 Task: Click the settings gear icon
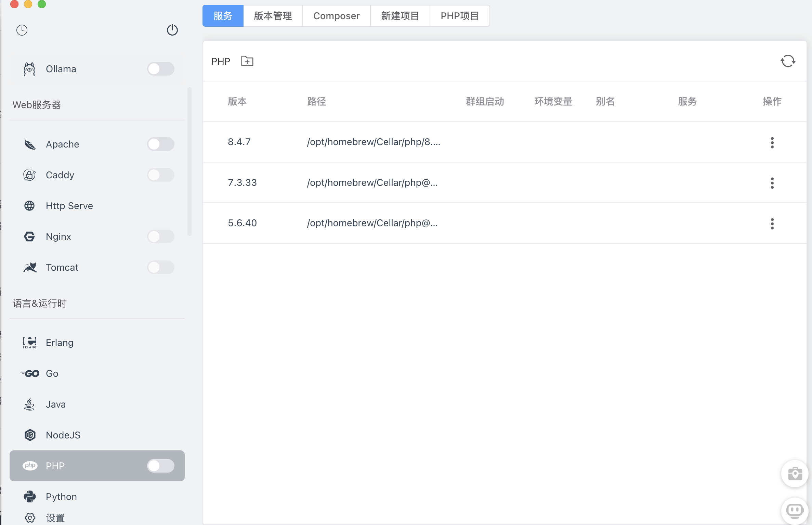pyautogui.click(x=30, y=518)
